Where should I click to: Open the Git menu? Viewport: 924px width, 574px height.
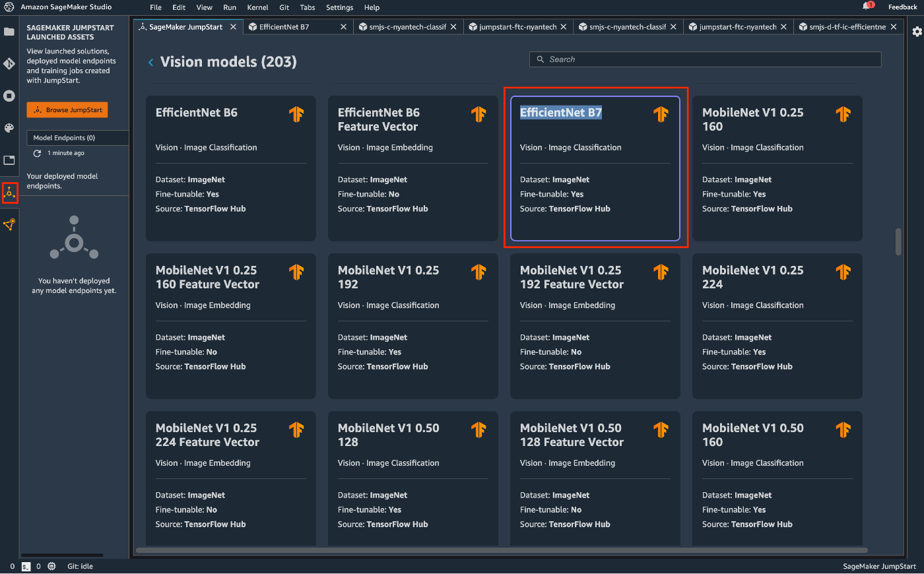(284, 7)
